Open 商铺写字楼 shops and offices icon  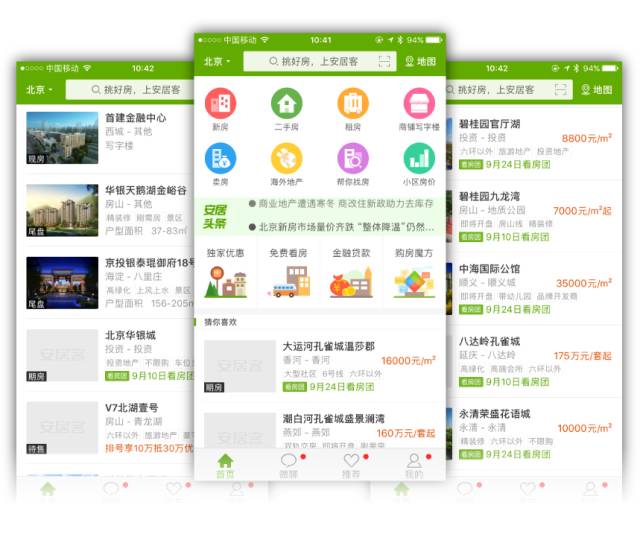click(x=419, y=104)
